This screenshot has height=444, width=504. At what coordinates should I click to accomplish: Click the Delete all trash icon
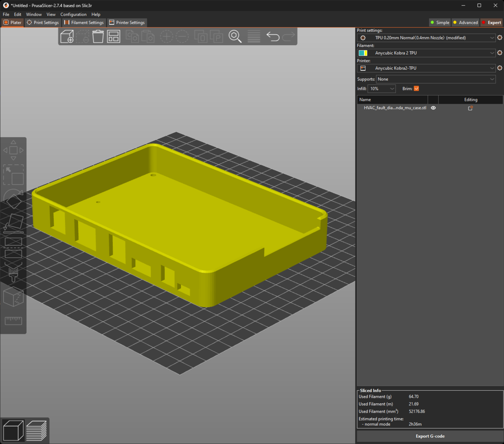pyautogui.click(x=98, y=36)
